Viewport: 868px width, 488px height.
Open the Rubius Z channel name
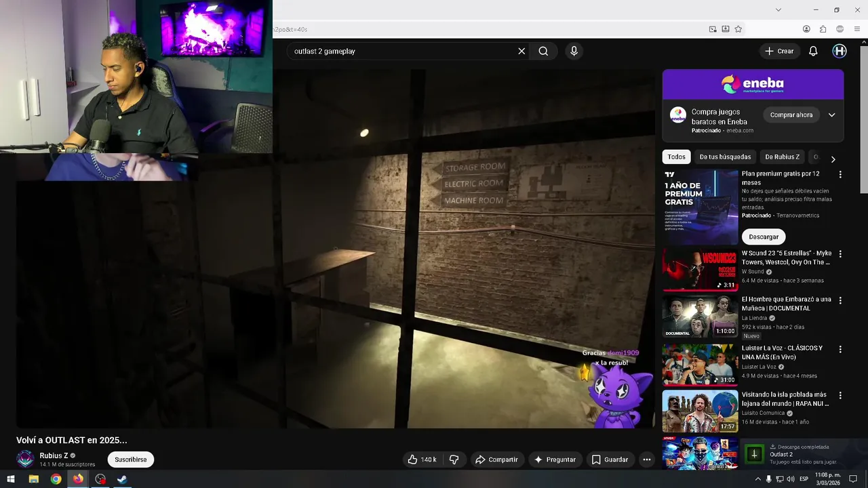54,455
